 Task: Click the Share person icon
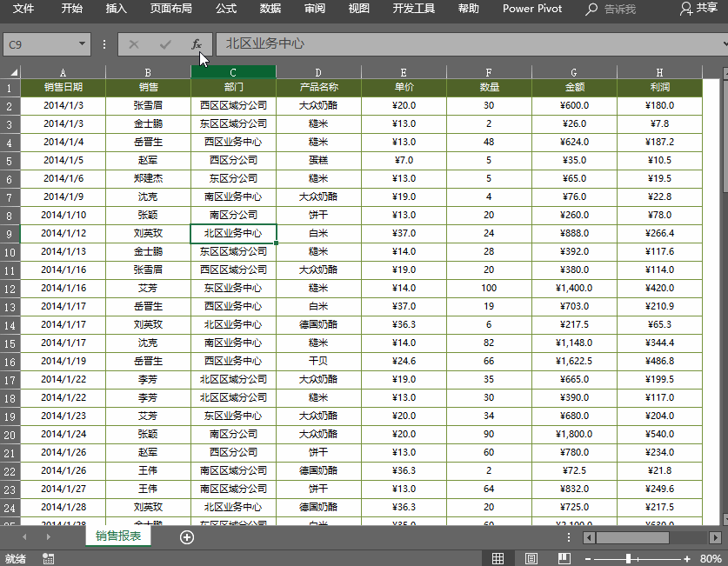coord(686,9)
